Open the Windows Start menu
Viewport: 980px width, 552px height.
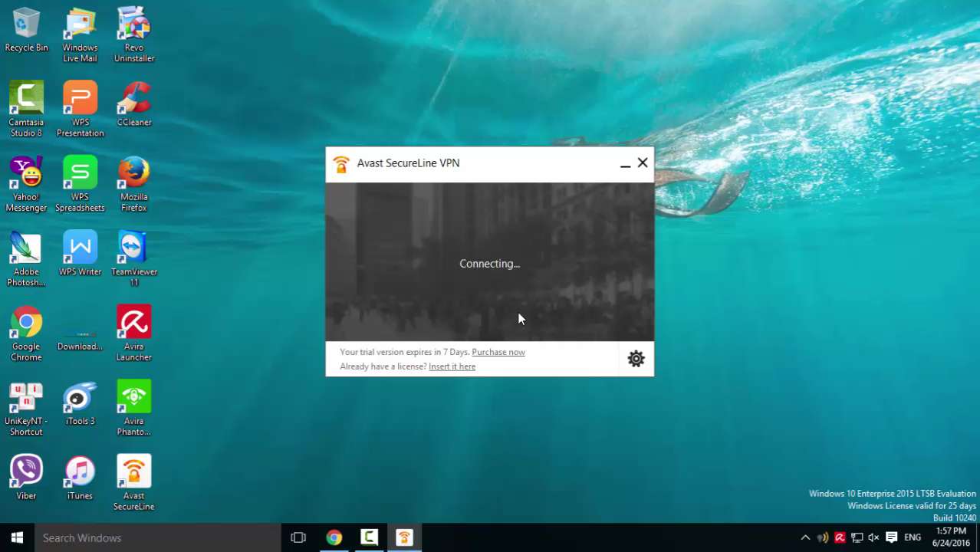coord(17,537)
